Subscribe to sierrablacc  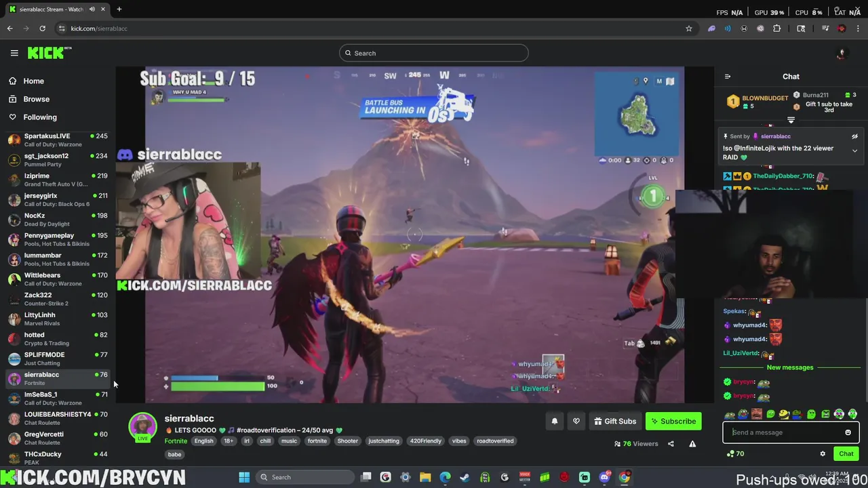pyautogui.click(x=673, y=422)
